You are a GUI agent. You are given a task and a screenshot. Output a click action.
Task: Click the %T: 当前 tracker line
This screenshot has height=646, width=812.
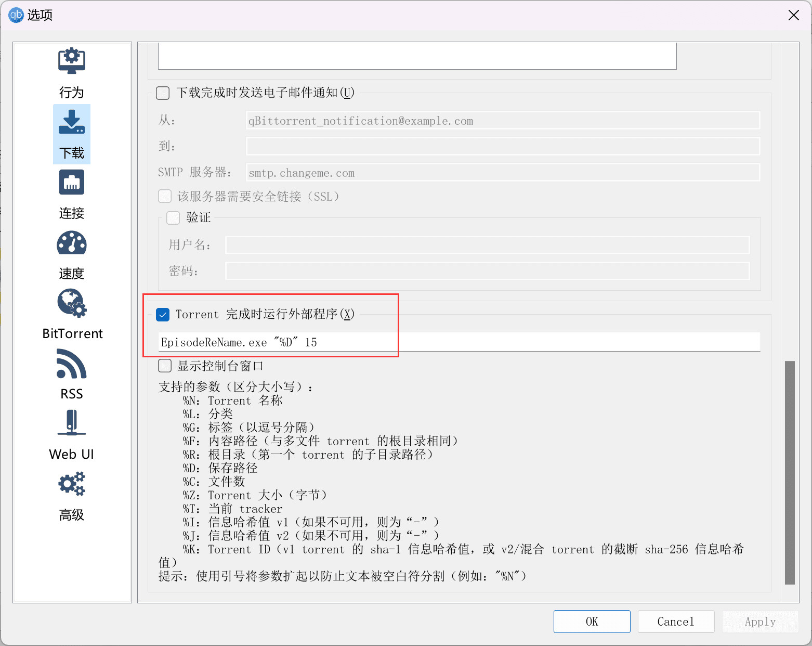tap(232, 509)
